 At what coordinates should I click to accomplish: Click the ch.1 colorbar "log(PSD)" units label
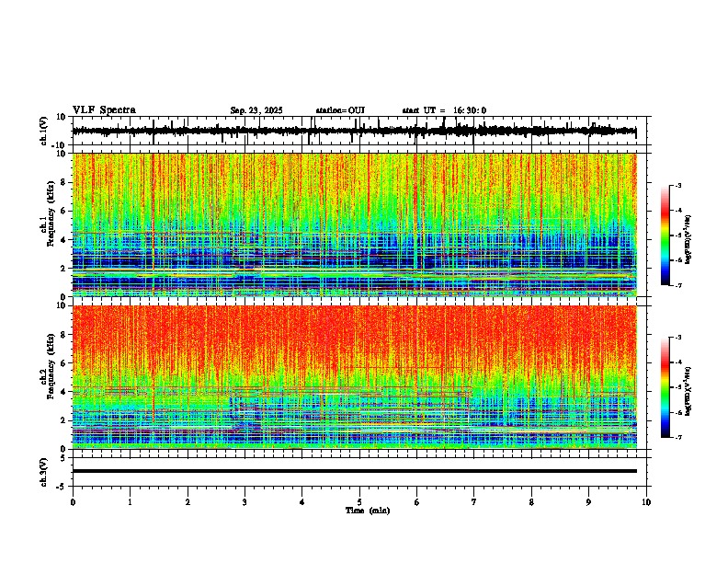[x=688, y=240]
